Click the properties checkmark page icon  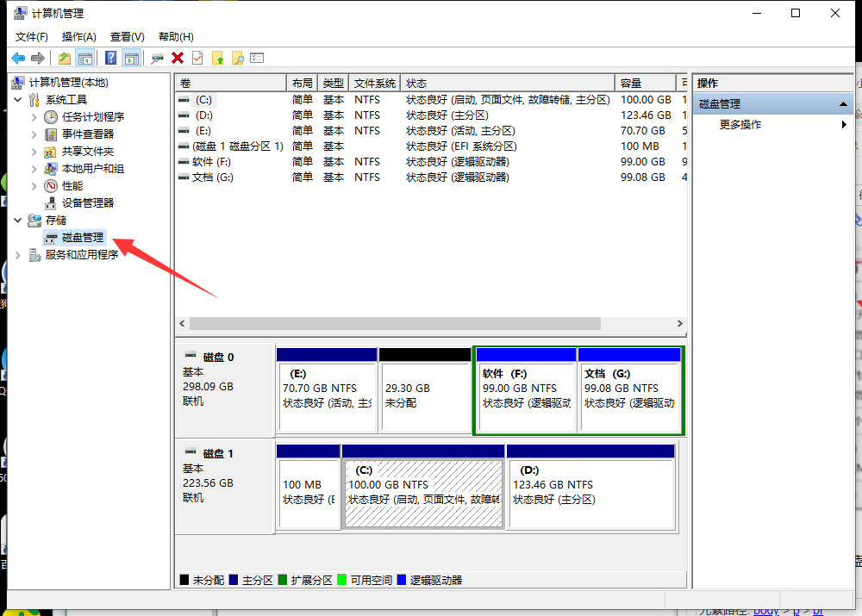pyautogui.click(x=197, y=58)
